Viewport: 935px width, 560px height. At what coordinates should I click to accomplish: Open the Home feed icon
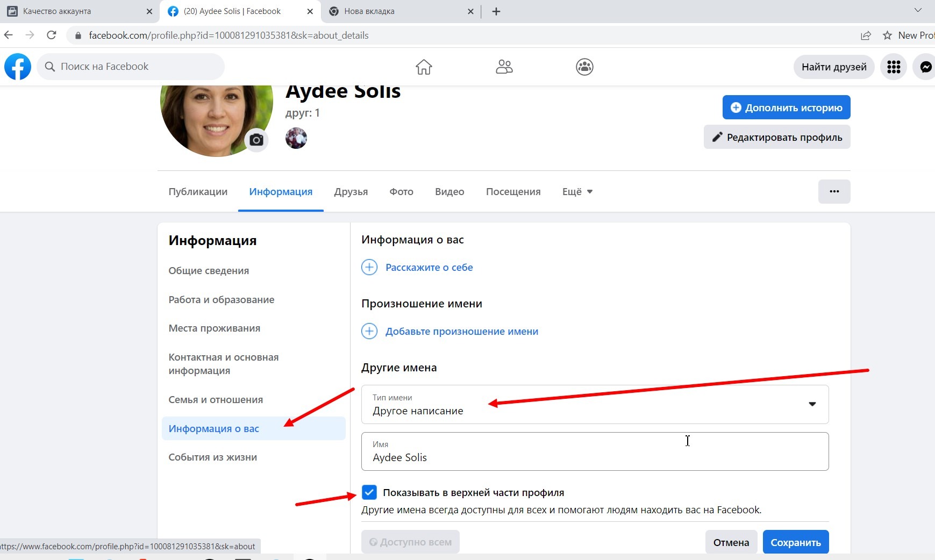[424, 67]
